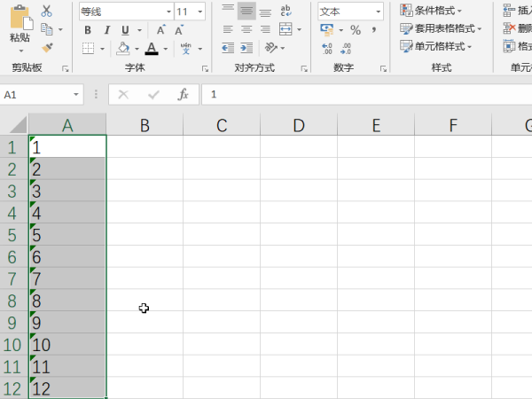532x399 pixels.
Task: Select the Format Painter brush
Action: pyautogui.click(x=47, y=48)
